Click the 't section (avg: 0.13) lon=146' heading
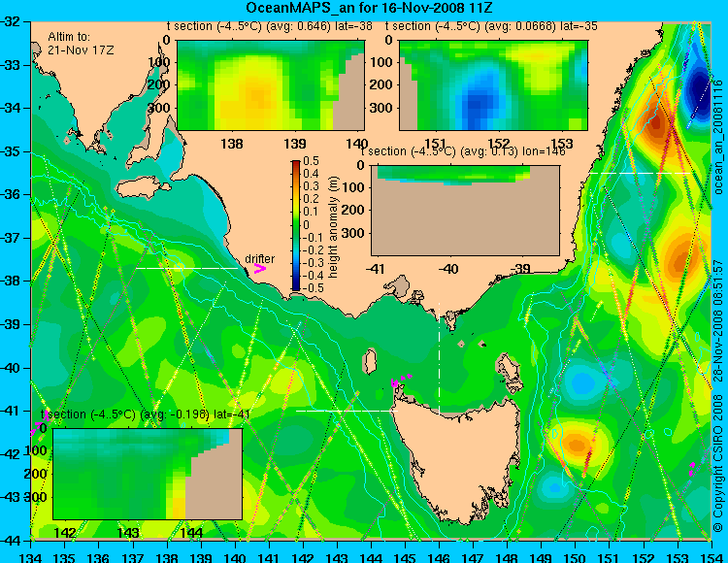This screenshot has width=728, height=563. (464, 151)
